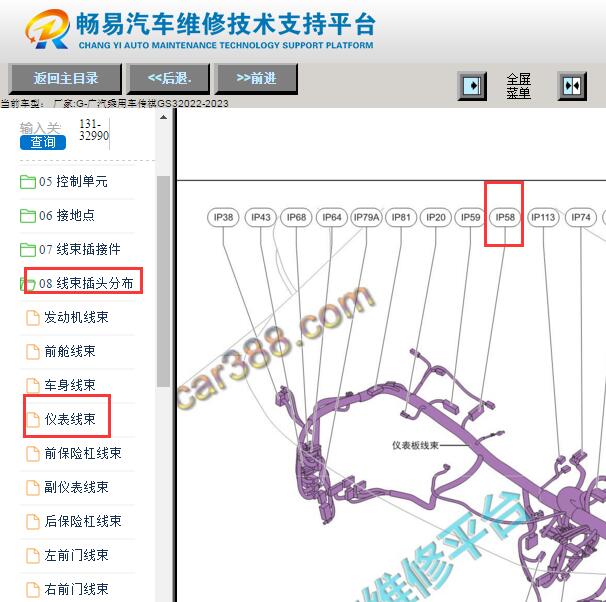Click the platform logo in the header
The width and height of the screenshot is (606, 602).
click(x=47, y=29)
